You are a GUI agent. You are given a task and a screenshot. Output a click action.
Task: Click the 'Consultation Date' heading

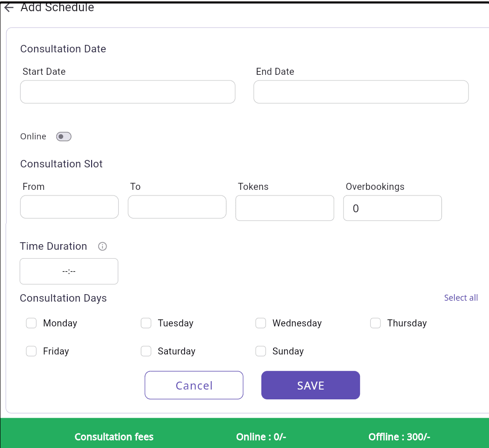63,49
